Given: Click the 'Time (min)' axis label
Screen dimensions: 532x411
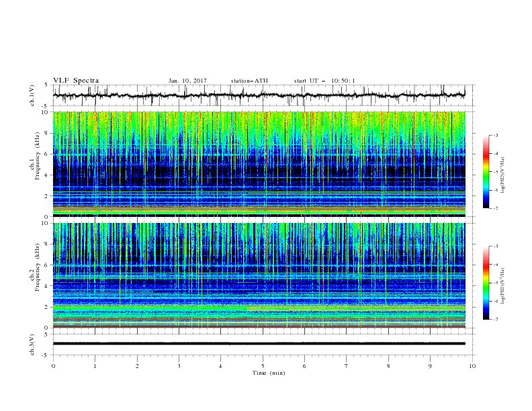Looking at the screenshot, I should pyautogui.click(x=269, y=373).
